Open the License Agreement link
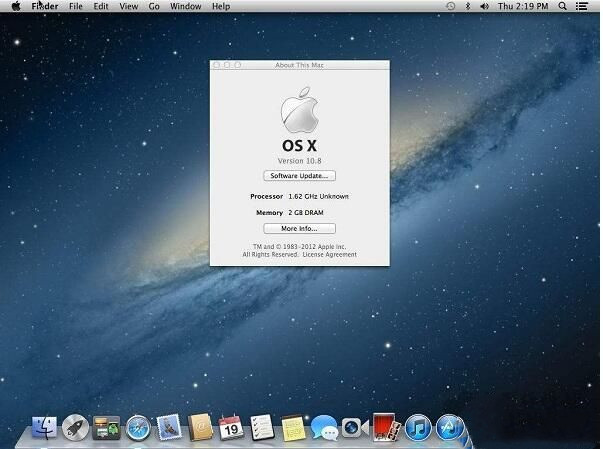 coord(330,254)
